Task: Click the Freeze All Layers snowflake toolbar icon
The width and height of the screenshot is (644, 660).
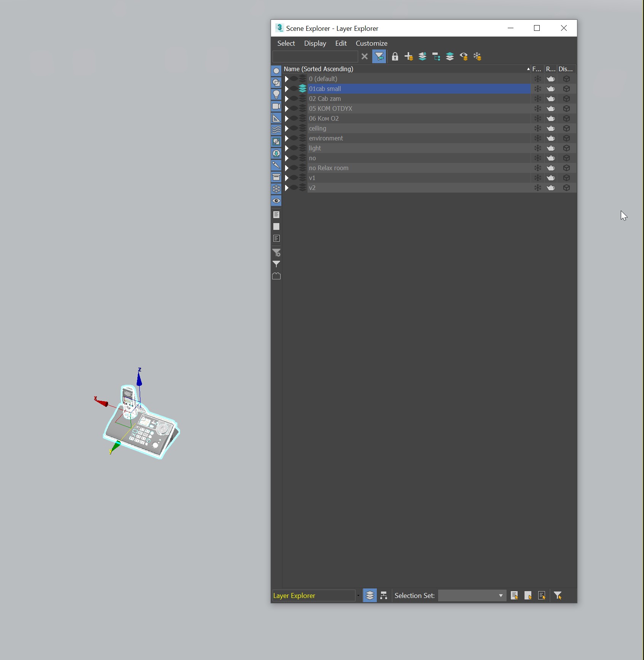Action: (x=477, y=57)
